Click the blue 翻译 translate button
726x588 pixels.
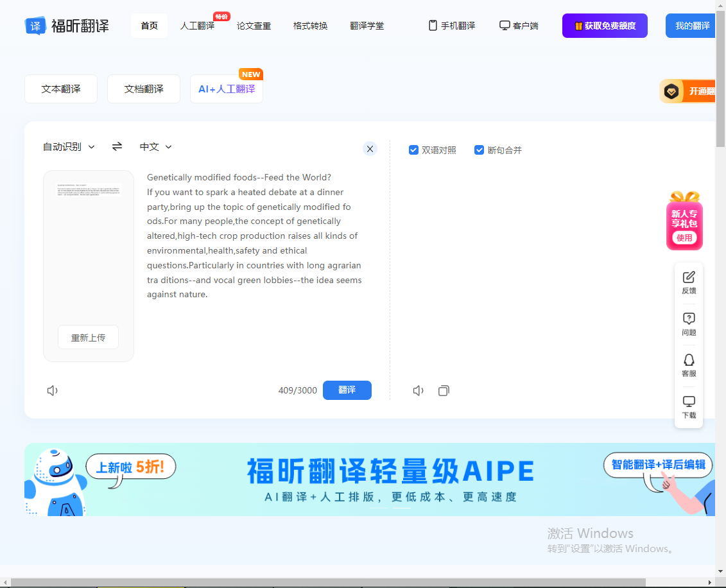(347, 390)
